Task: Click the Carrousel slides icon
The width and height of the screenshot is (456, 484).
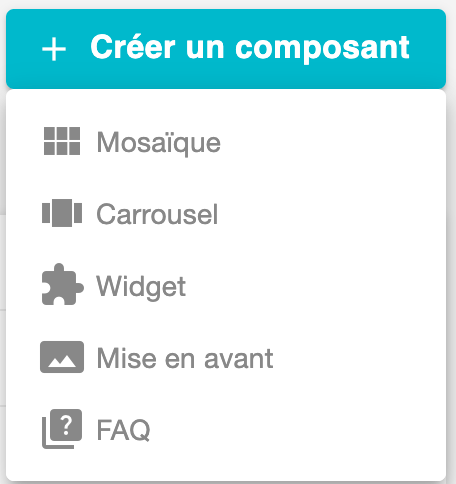Action: click(x=62, y=213)
